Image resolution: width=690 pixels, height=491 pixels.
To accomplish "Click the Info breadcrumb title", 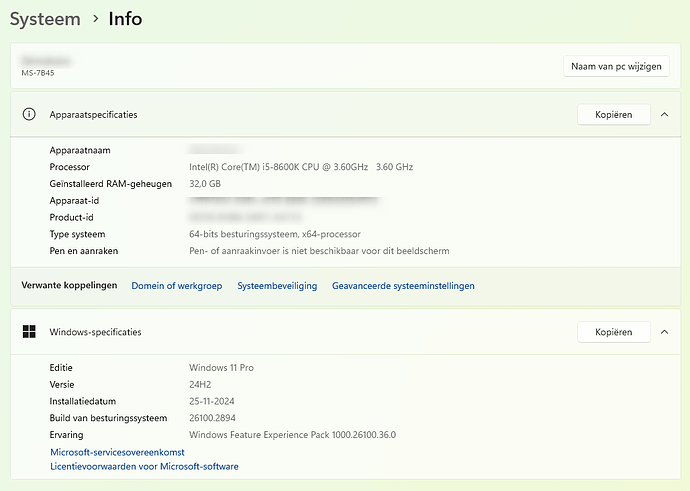I will coord(125,19).
